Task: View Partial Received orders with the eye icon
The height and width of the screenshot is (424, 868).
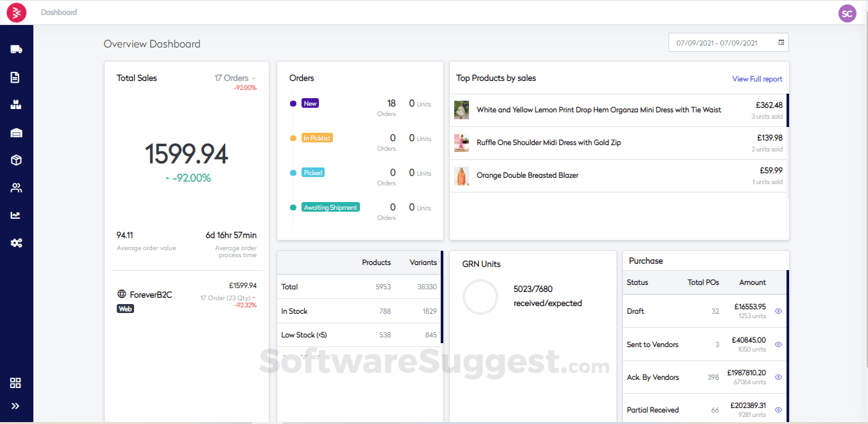Action: (778, 409)
